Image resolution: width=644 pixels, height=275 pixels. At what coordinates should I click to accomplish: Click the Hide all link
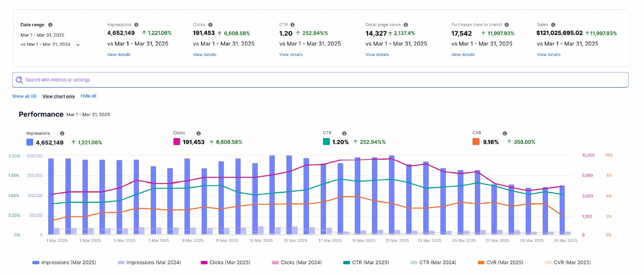[89, 96]
